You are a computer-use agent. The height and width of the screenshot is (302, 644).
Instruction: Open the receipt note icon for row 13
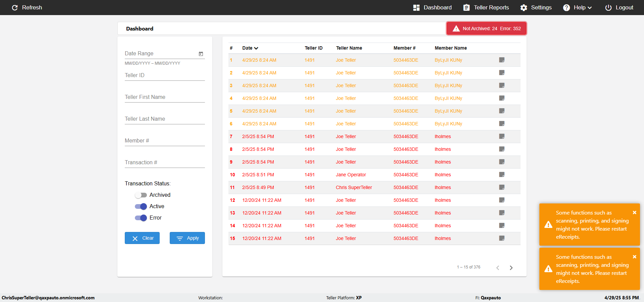502,213
